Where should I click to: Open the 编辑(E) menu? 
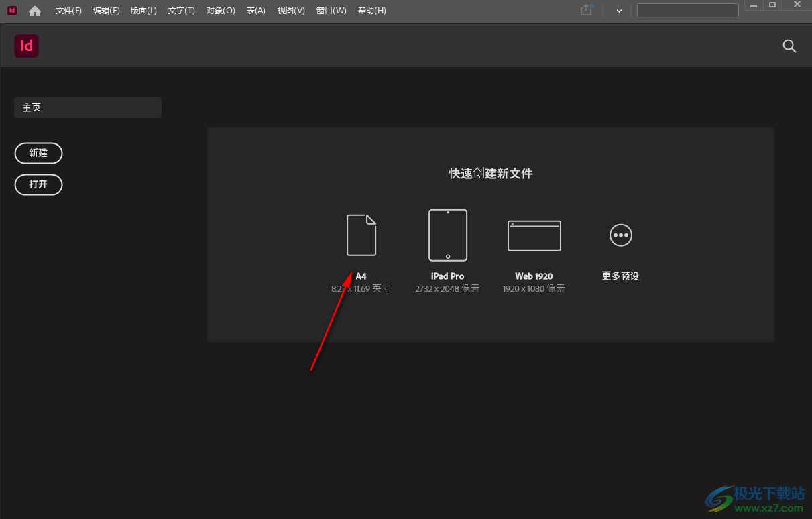pyautogui.click(x=107, y=11)
